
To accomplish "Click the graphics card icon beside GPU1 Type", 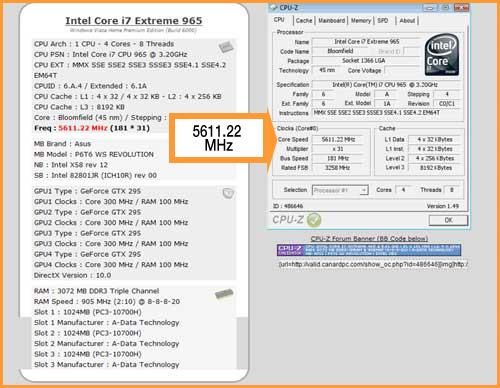I will pos(228,193).
